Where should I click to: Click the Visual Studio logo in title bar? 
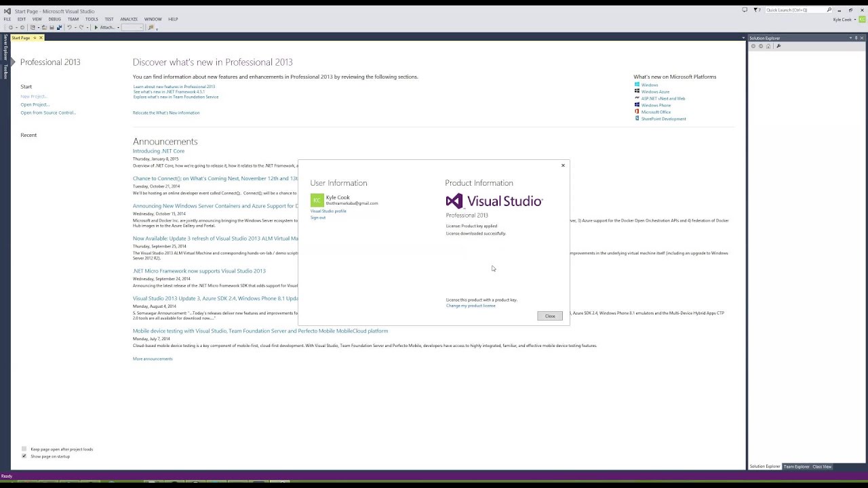click(x=7, y=11)
